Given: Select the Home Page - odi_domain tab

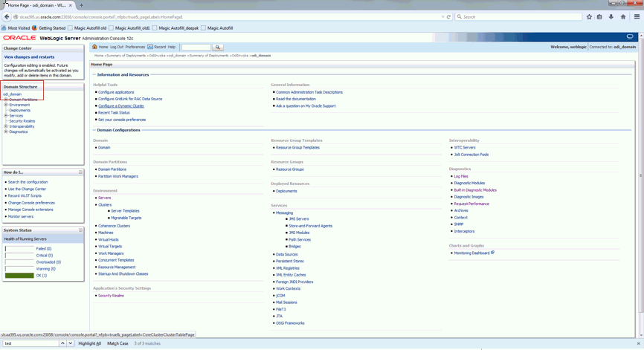Looking at the screenshot, I should [37, 5].
